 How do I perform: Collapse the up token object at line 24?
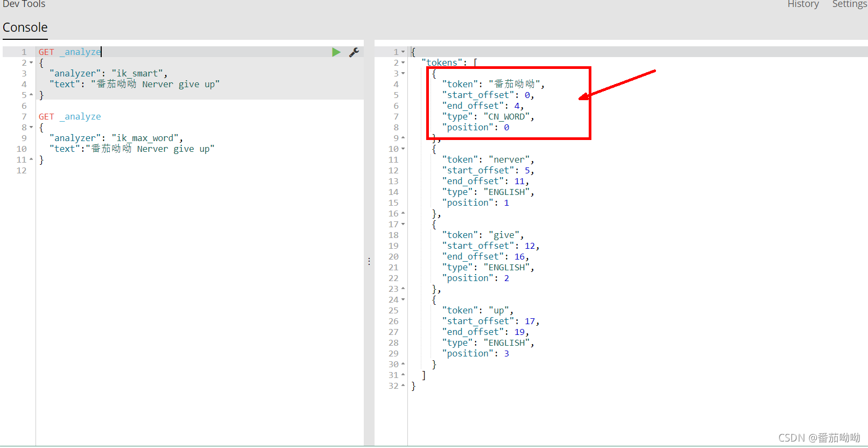click(x=403, y=300)
